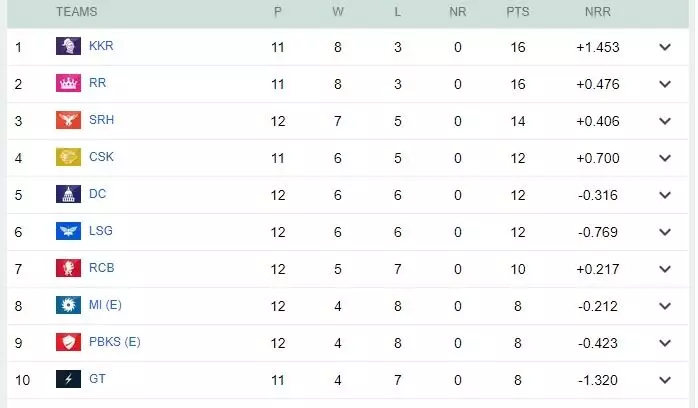Click the LSG team logo icon
Image resolution: width=698 pixels, height=408 pixels.
coord(68,231)
